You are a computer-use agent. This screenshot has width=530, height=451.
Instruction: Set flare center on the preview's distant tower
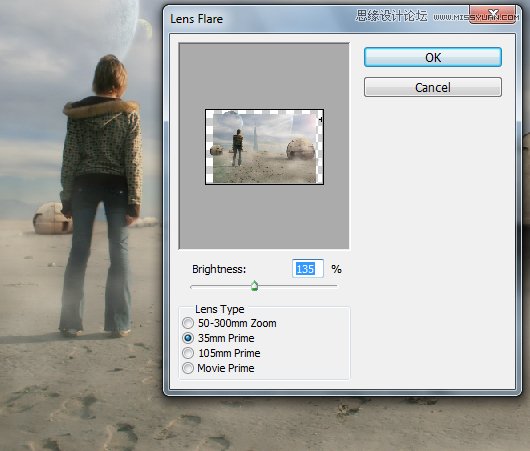tap(255, 139)
